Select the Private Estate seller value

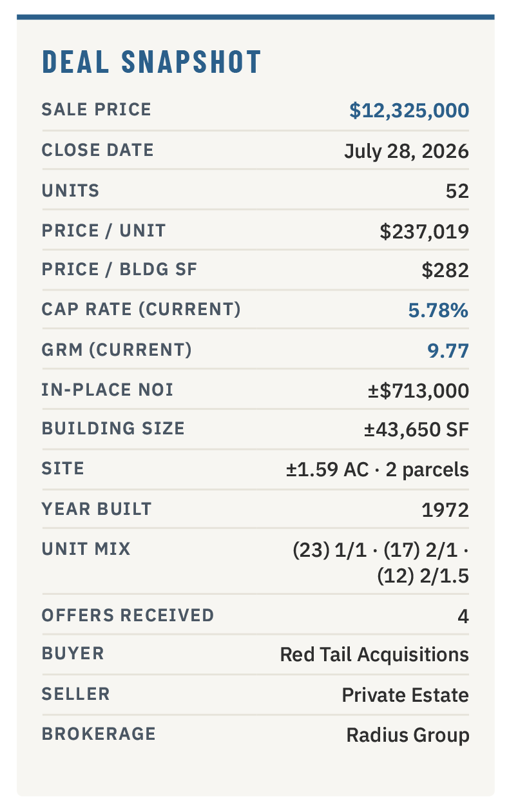[x=405, y=695]
